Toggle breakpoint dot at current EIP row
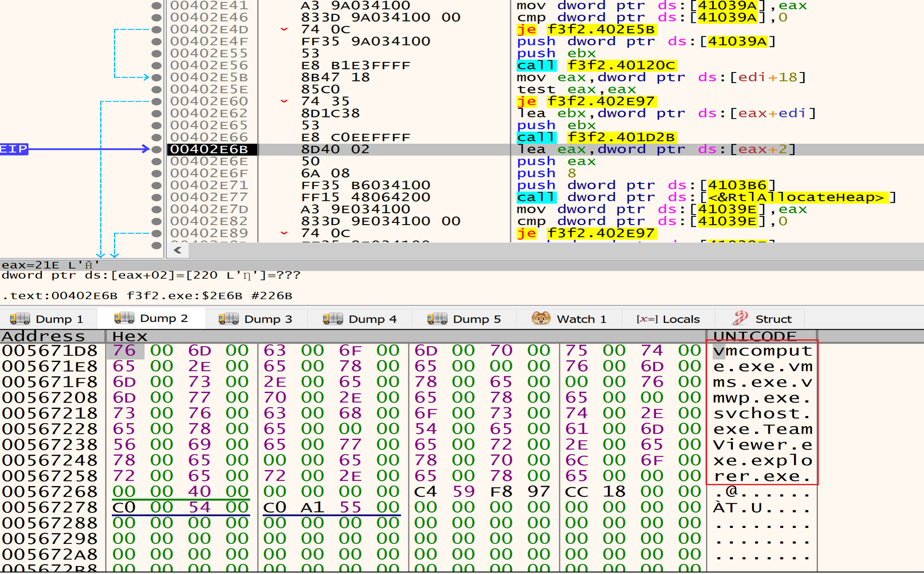This screenshot has height=574, width=924. [x=156, y=150]
